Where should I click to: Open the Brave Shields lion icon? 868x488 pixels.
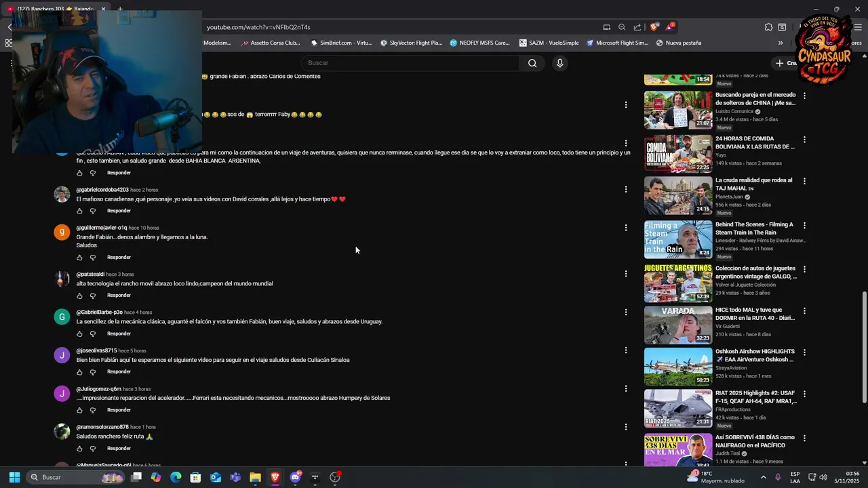[x=654, y=27]
